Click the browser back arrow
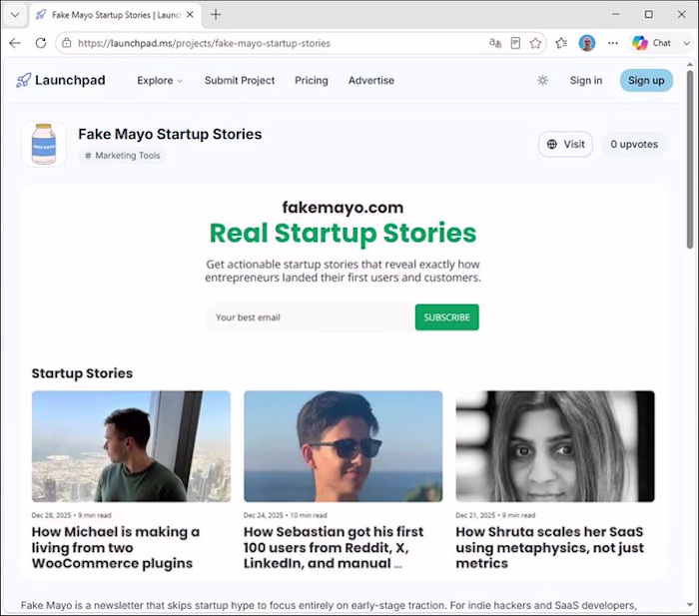 click(15, 43)
